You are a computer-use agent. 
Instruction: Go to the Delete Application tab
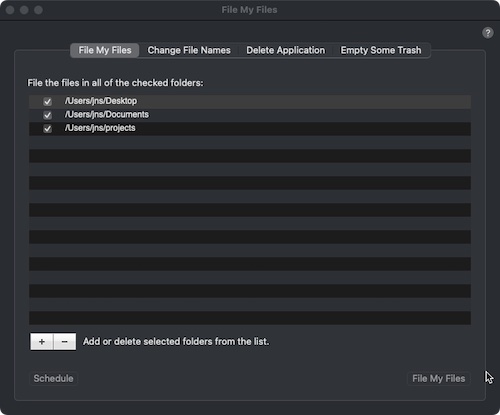pyautogui.click(x=285, y=50)
